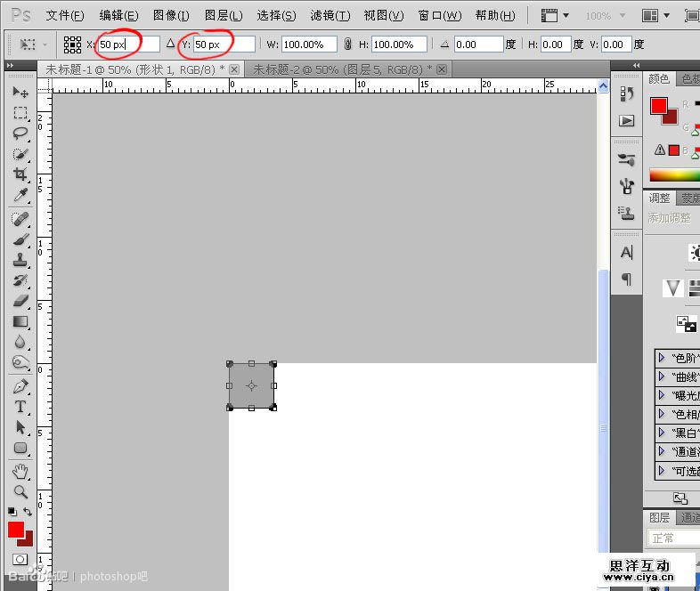Toggle the link between width and height
The image size is (700, 591).
pyautogui.click(x=347, y=45)
